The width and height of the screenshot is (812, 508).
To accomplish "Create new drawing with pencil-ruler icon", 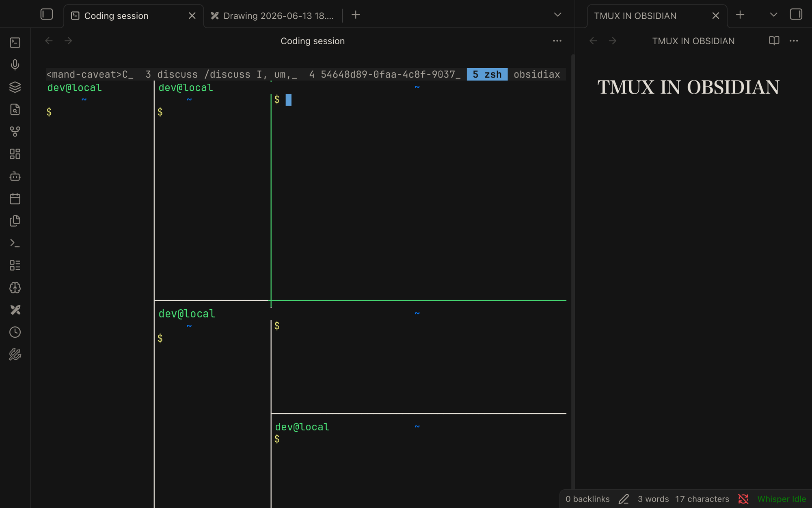I will click(15, 310).
